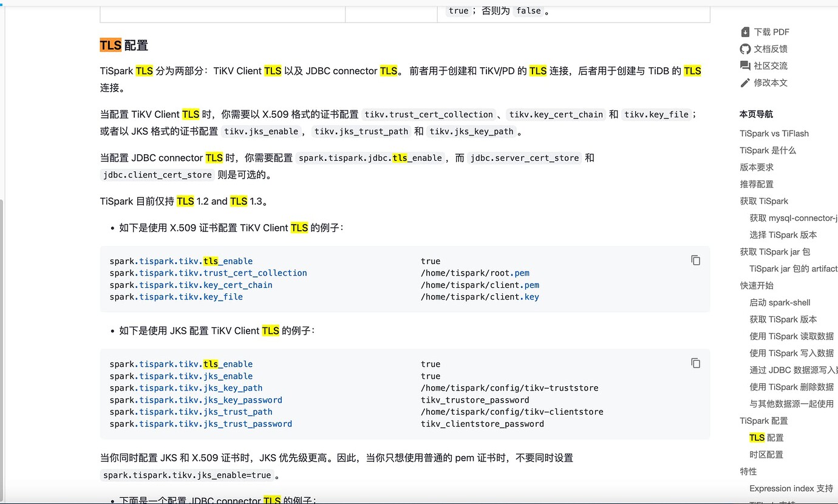Go to 版本要求 in page navigation
838x504 pixels.
pyautogui.click(x=757, y=167)
